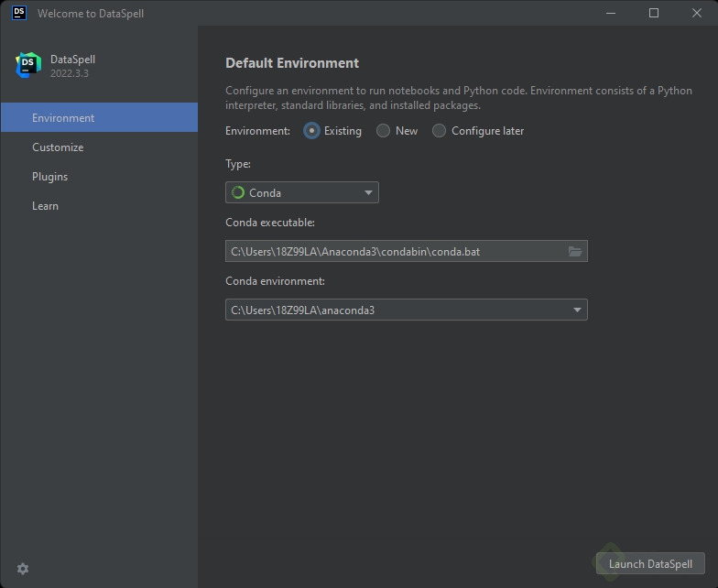Viewport: 718px width, 588px height.
Task: Click the Conda environment label
Action: coord(275,281)
